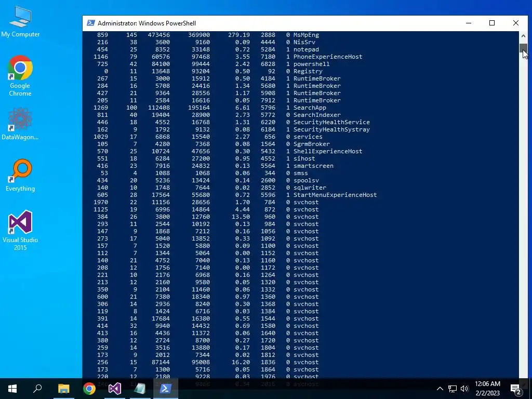Click the handle count 1970
532x399 pixels.
click(100, 202)
